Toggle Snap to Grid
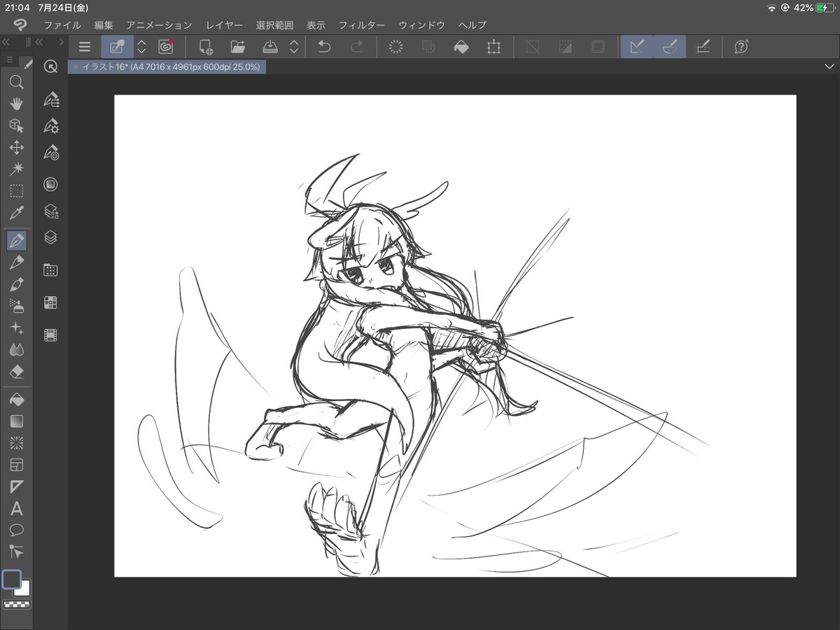The height and width of the screenshot is (630, 840). pos(703,47)
